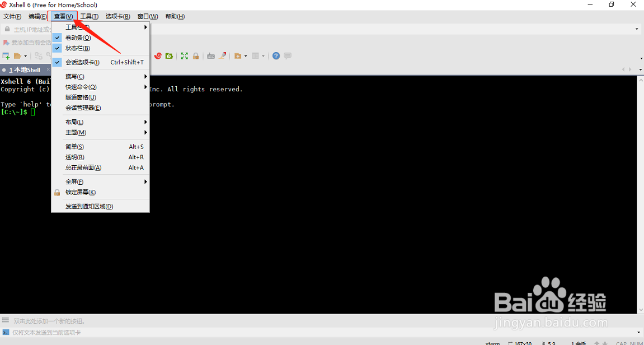Click the address bar lock icon

pyautogui.click(x=7, y=29)
